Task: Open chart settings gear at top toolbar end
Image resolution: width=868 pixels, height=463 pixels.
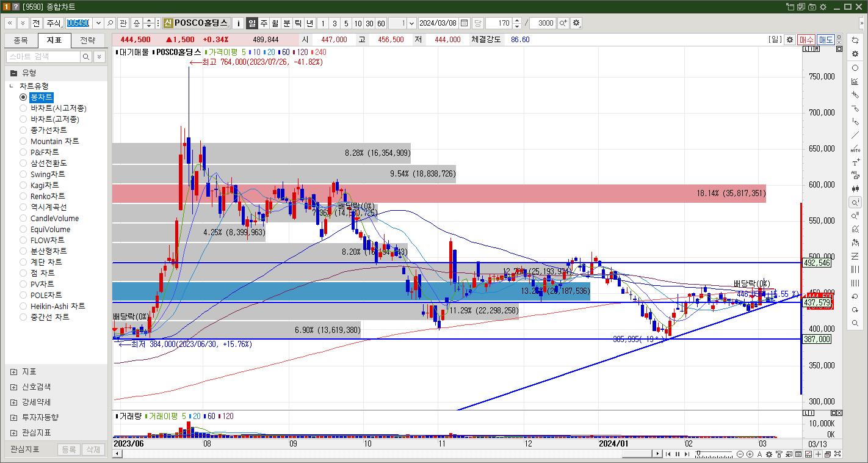Action: (x=577, y=23)
